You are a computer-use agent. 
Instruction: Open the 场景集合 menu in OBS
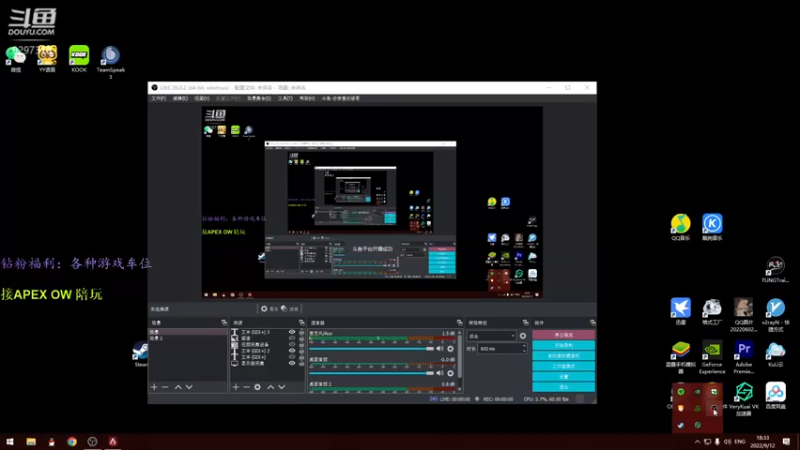[259, 98]
